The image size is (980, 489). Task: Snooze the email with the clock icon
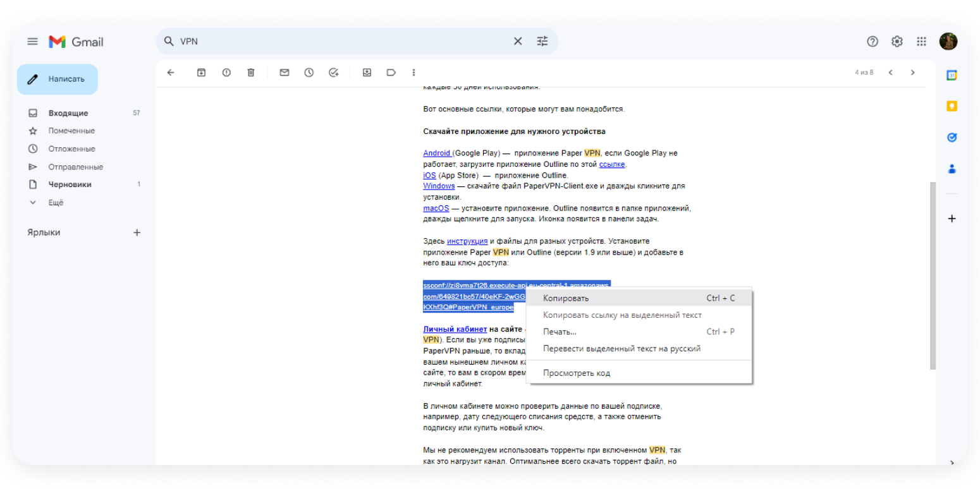(x=309, y=73)
